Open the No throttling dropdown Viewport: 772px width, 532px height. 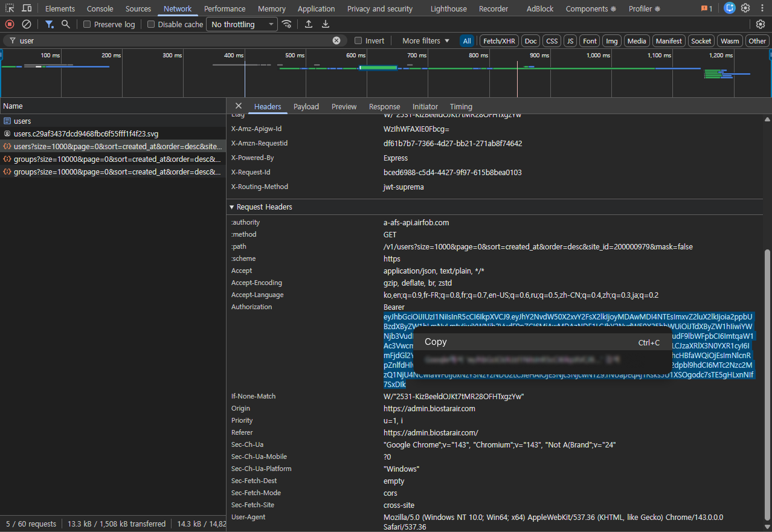coord(242,25)
